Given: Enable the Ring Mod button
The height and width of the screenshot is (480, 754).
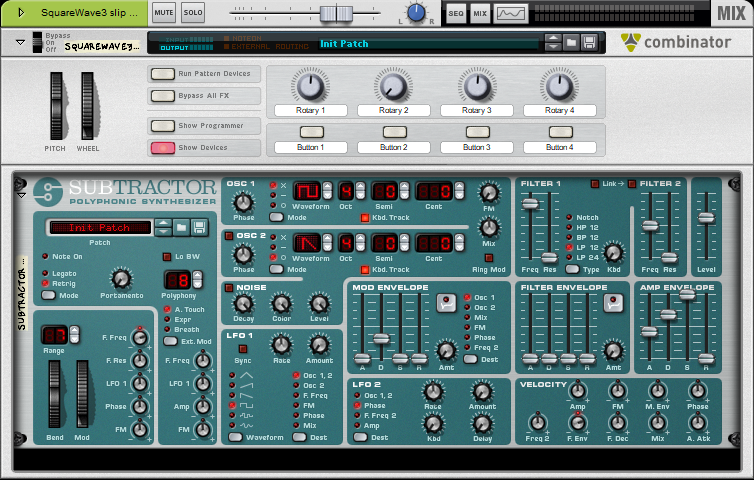Looking at the screenshot, I should point(489,258).
